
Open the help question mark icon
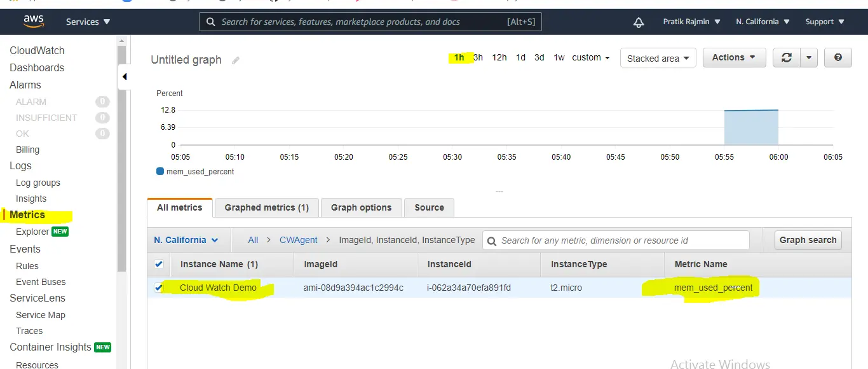[837, 58]
